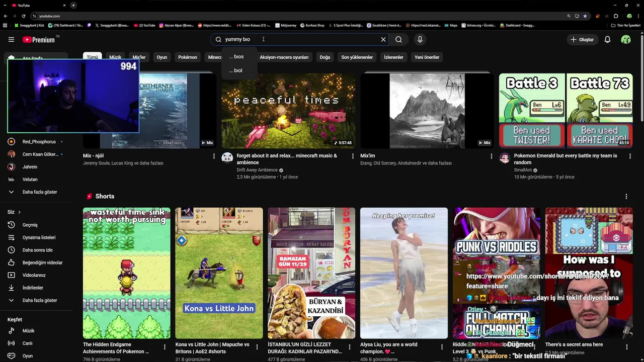Open the Shorts shelf options menu
Viewport: 644px width, 362px height.
[626, 197]
